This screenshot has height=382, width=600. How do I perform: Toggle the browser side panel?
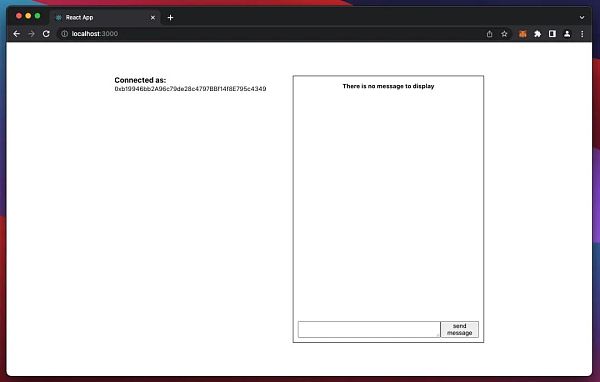[552, 34]
